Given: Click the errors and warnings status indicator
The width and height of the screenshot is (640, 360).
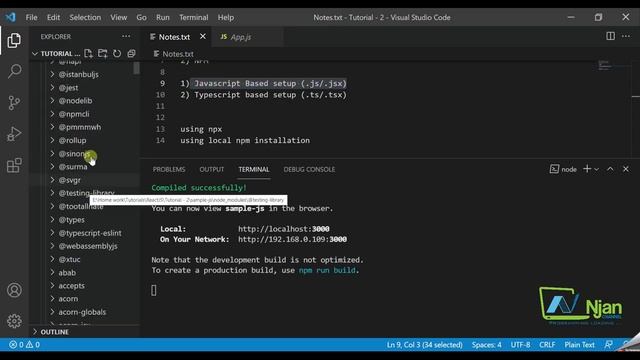Looking at the screenshot, I should click(24, 345).
